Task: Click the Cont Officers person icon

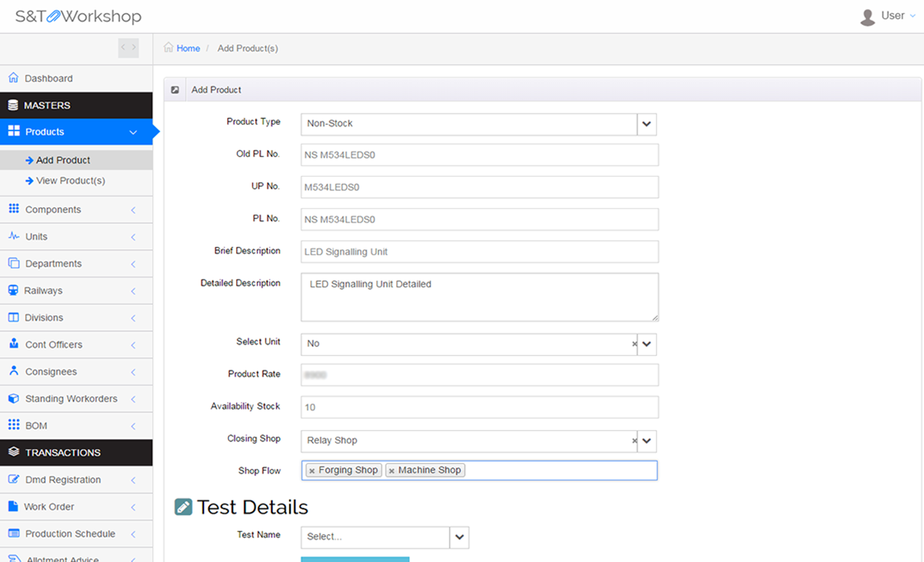Action: pos(14,344)
